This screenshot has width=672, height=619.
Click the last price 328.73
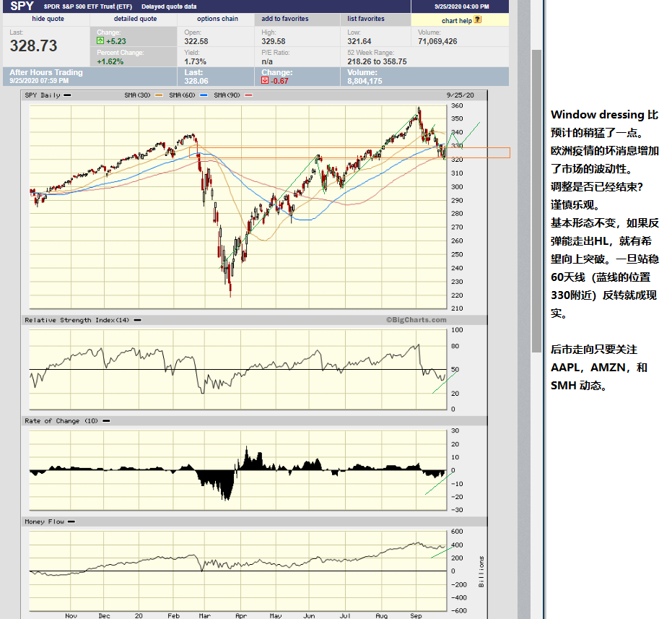click(33, 46)
